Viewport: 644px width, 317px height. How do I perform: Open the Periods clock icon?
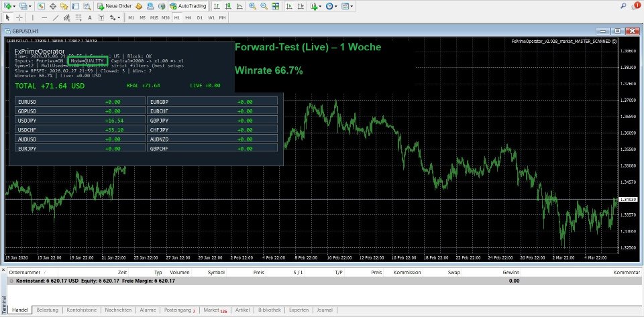click(329, 6)
